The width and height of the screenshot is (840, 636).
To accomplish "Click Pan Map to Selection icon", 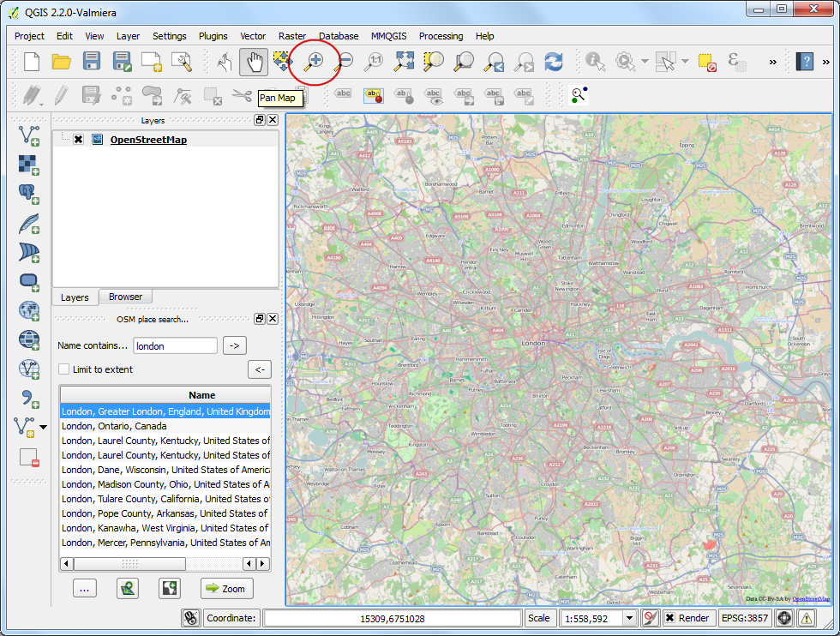I will point(282,61).
